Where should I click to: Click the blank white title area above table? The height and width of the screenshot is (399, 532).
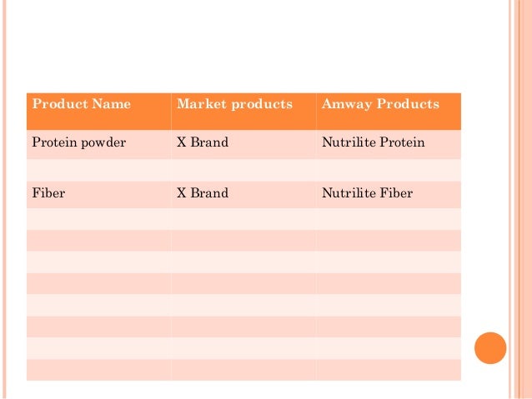(243, 46)
